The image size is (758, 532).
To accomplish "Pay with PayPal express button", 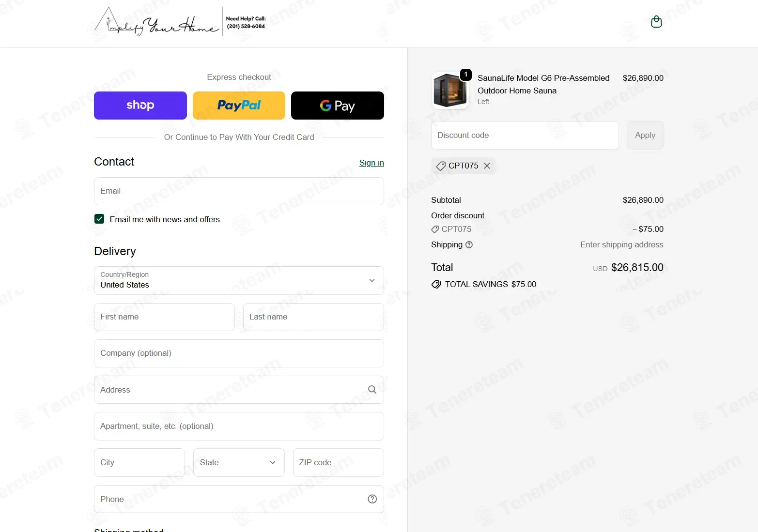I will (239, 106).
